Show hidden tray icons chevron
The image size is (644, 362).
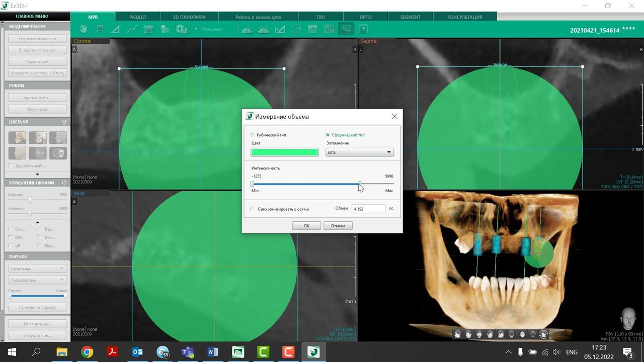point(508,352)
